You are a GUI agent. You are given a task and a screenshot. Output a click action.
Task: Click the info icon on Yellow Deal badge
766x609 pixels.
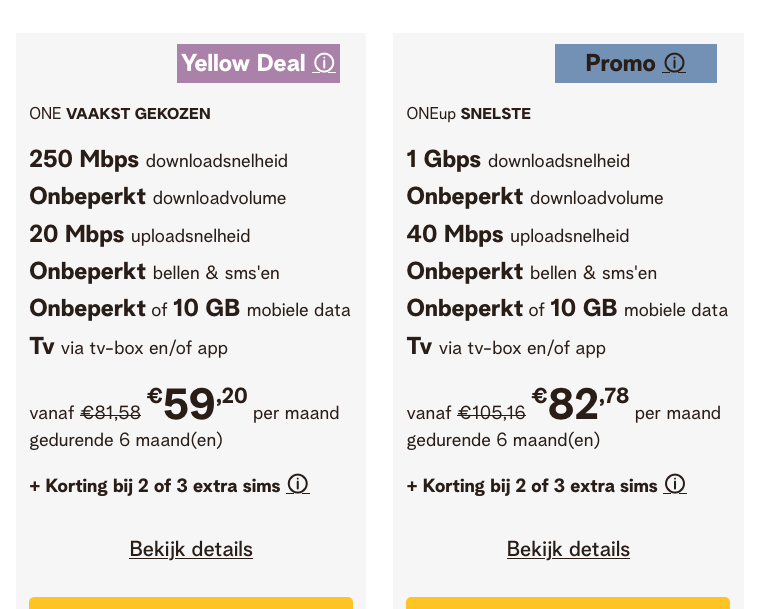324,63
